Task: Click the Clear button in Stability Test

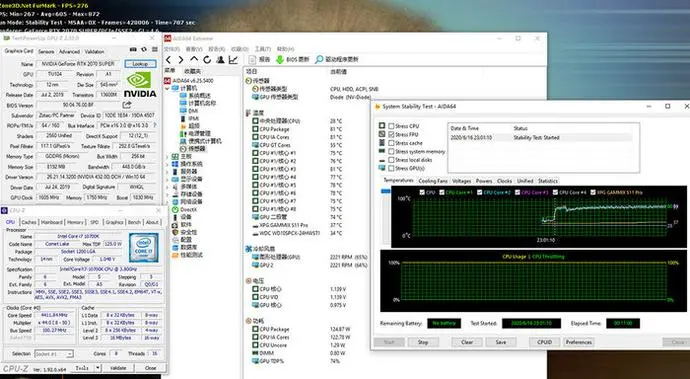Action: (467, 342)
